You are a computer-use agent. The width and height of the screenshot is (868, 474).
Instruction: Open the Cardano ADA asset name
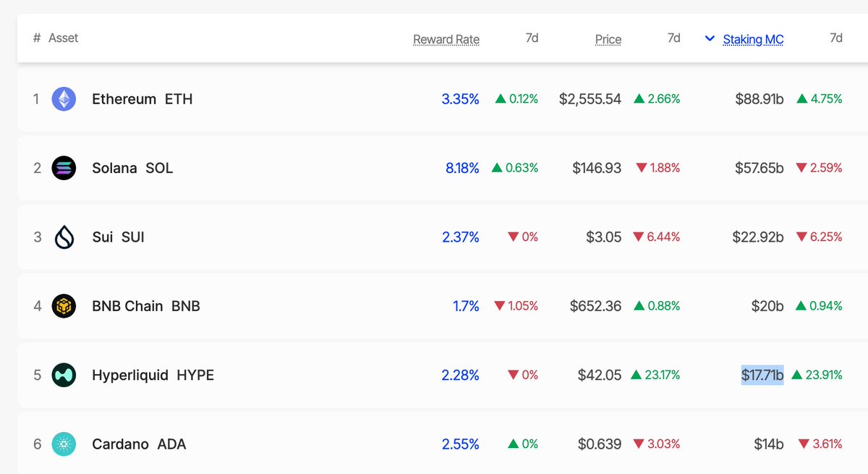(139, 444)
